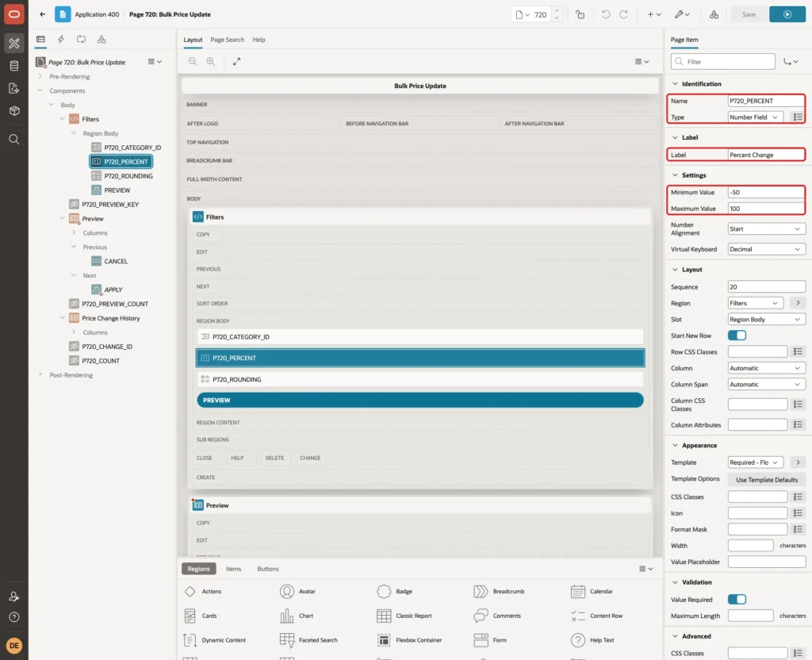Open the Utilities wrench menu
The image size is (812, 660).
tap(681, 14)
